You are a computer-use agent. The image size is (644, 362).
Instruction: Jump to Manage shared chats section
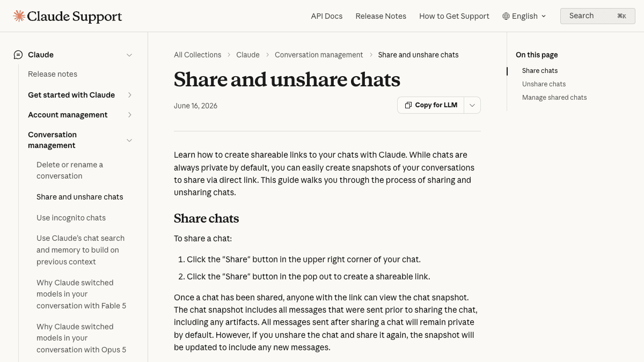(x=554, y=98)
